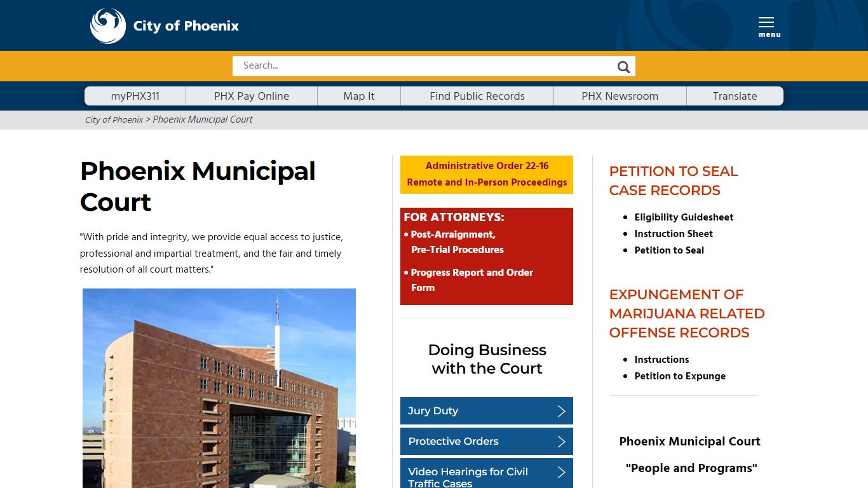This screenshot has width=868, height=488.
Task: Open the Jury Duty button
Action: coord(487,411)
